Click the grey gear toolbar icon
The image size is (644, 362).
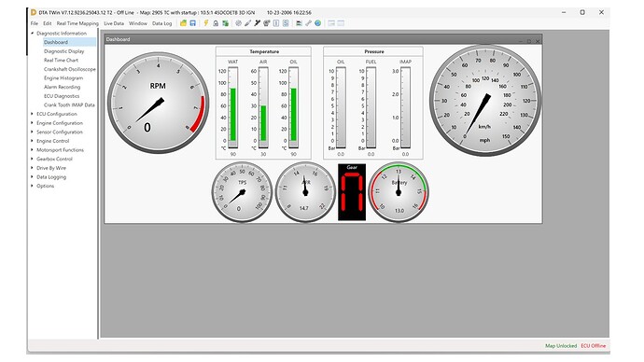[238, 23]
